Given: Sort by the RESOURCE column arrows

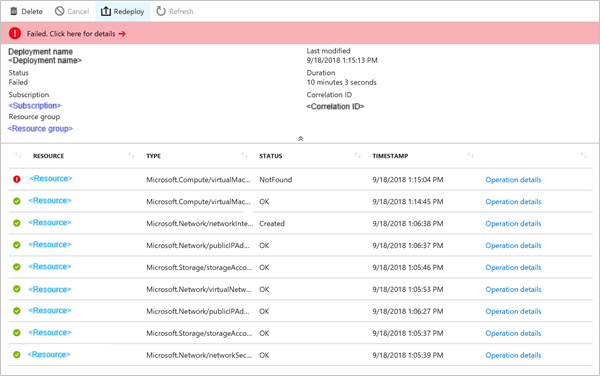Looking at the screenshot, I should click(x=131, y=155).
